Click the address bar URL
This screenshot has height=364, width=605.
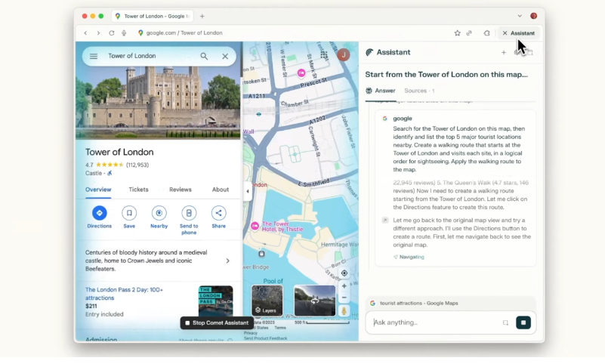[x=184, y=33]
